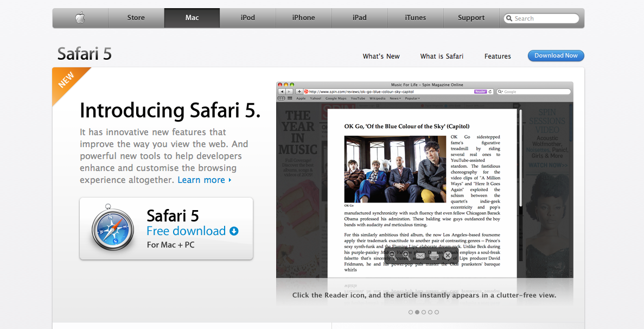
Task: Open the iTunes section
Action: click(415, 18)
